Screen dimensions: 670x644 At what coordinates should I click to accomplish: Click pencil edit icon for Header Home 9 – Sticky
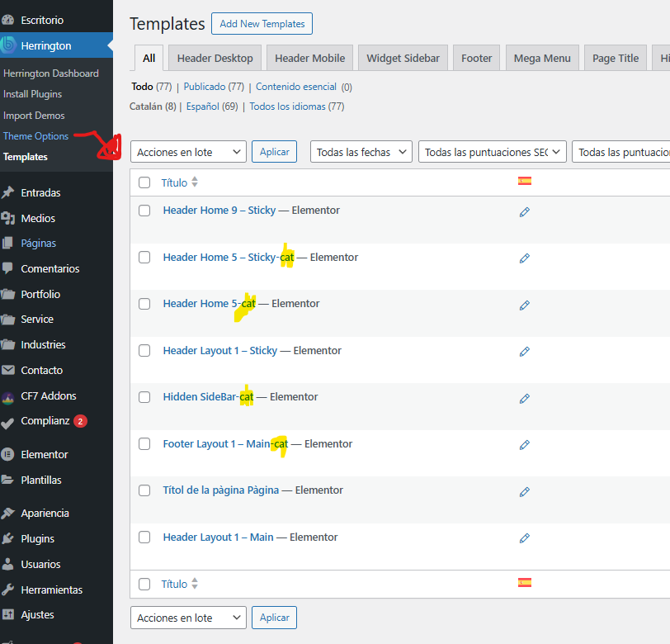click(x=524, y=212)
